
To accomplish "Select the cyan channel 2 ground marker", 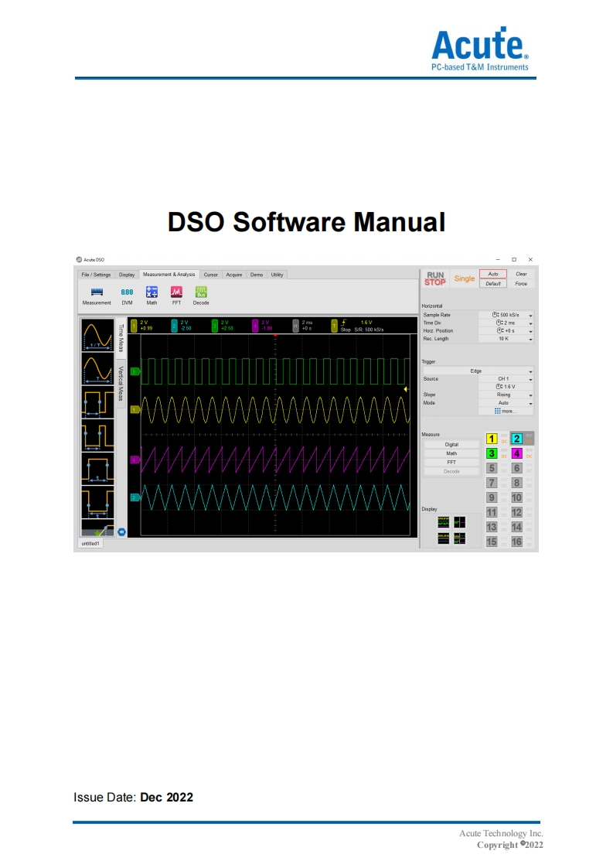I will (135, 497).
